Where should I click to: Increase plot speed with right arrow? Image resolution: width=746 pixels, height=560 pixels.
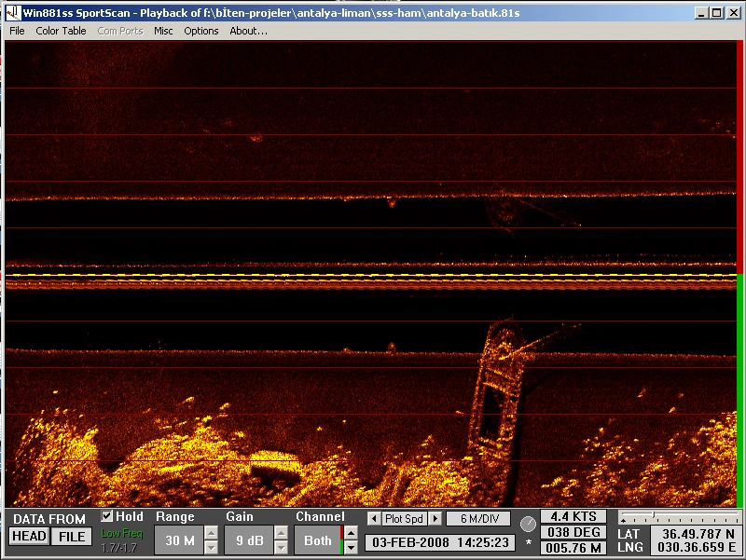coord(435,518)
